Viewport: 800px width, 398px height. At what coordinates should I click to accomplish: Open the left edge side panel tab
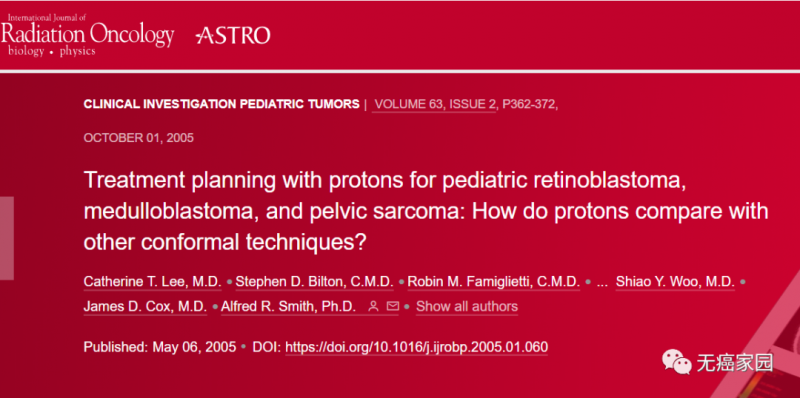pyautogui.click(x=7, y=238)
